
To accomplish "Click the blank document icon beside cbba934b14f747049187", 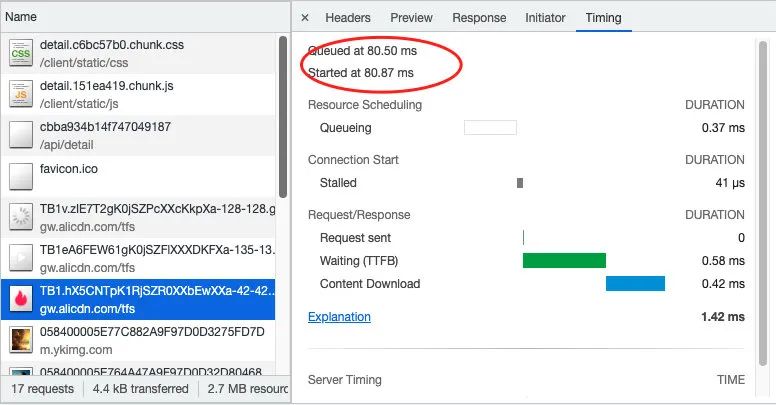I will [x=20, y=136].
